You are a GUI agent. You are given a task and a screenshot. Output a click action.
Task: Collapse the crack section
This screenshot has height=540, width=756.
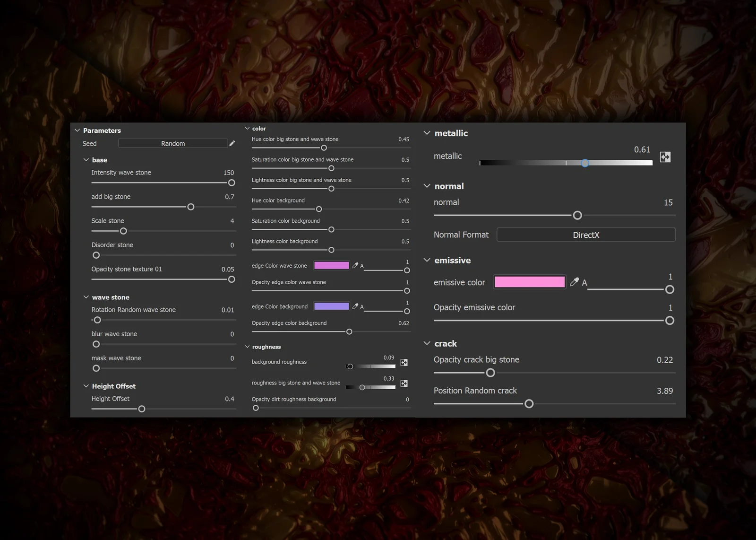tap(427, 343)
